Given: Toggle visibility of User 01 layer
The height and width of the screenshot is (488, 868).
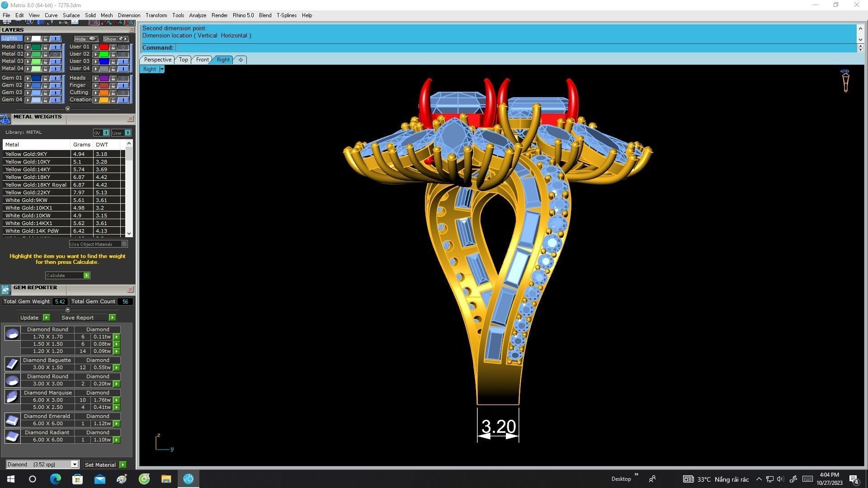Looking at the screenshot, I should 123,47.
